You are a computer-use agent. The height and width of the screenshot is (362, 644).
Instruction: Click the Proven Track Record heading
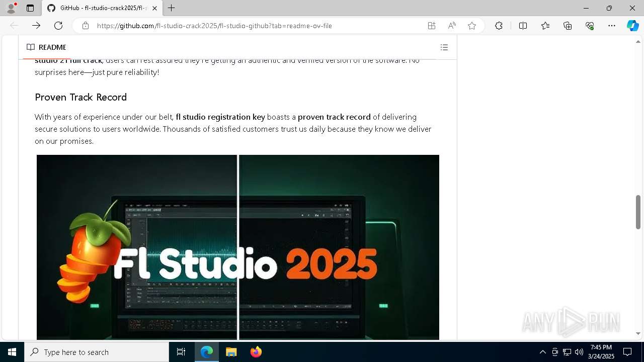point(80,97)
